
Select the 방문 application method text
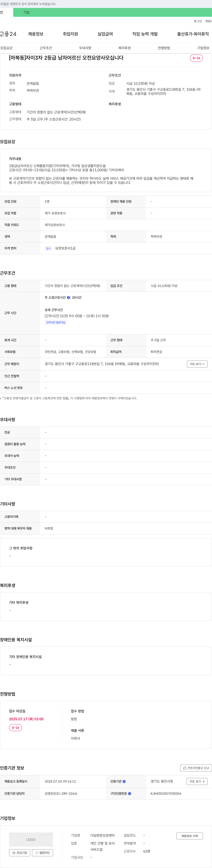click(x=74, y=719)
